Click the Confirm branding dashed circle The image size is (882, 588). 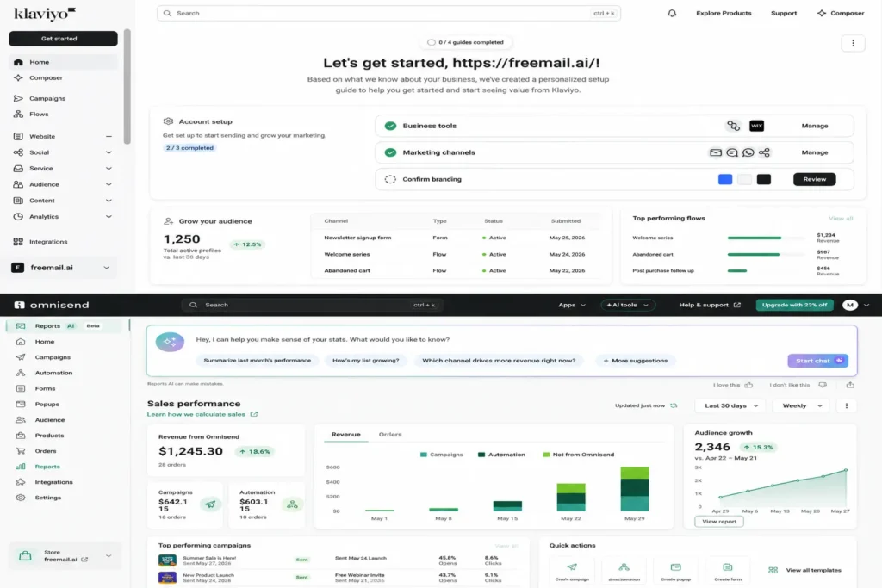point(390,179)
